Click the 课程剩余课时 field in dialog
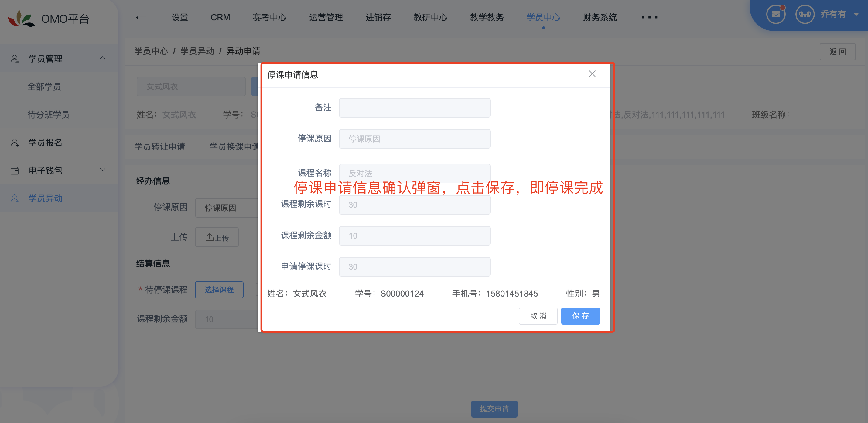 pyautogui.click(x=415, y=205)
